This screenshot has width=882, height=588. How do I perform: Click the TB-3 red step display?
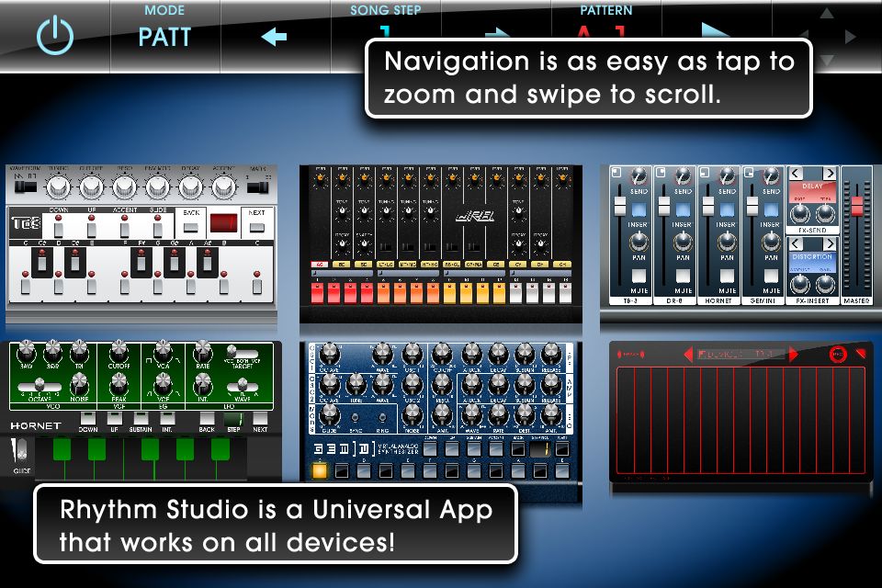coord(223,223)
